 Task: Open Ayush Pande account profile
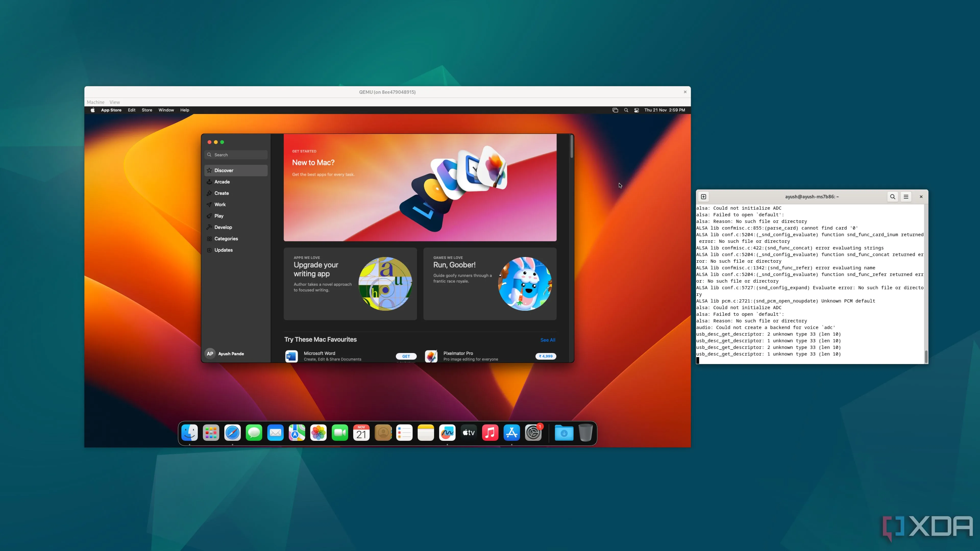pos(225,354)
